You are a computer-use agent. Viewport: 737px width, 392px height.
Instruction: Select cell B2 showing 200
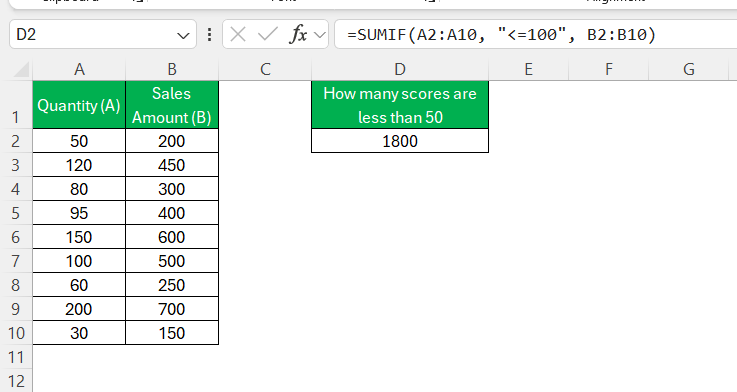click(x=172, y=141)
